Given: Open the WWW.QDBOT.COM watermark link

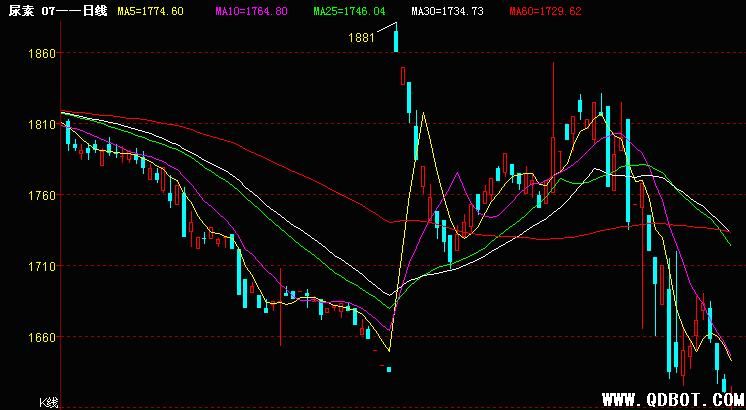Looking at the screenshot, I should pyautogui.click(x=672, y=398).
